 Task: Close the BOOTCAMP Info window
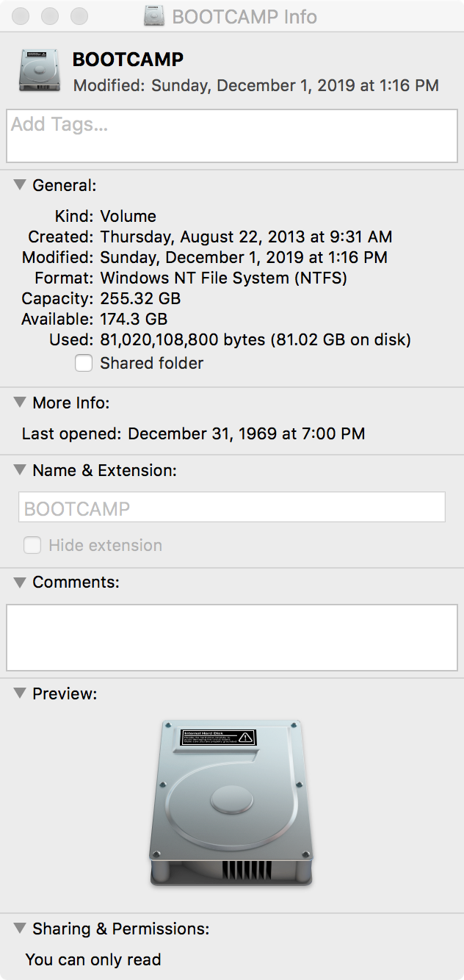click(x=22, y=16)
